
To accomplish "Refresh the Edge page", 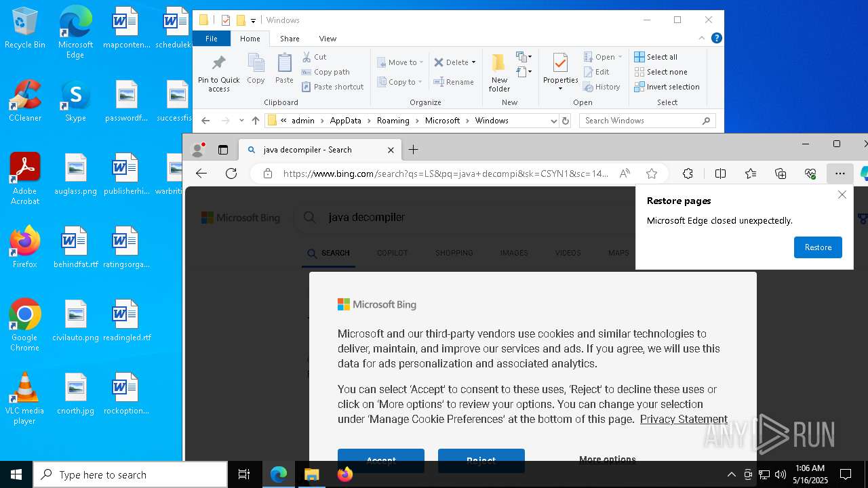I will [231, 174].
